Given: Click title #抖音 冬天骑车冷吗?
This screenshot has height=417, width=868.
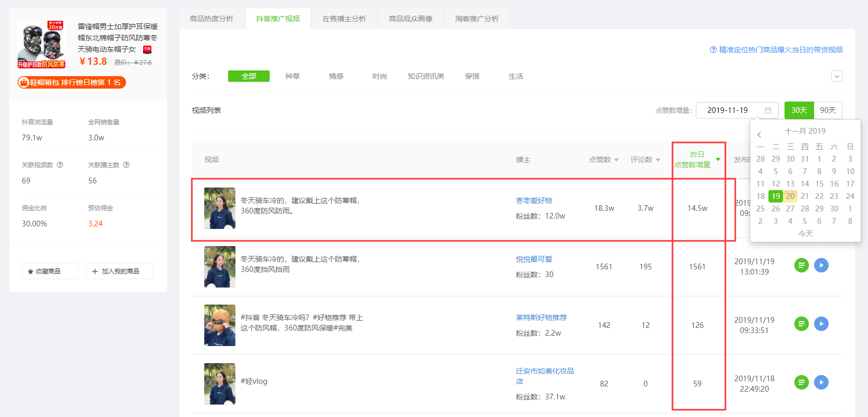Looking at the screenshot, I should 302,323.
